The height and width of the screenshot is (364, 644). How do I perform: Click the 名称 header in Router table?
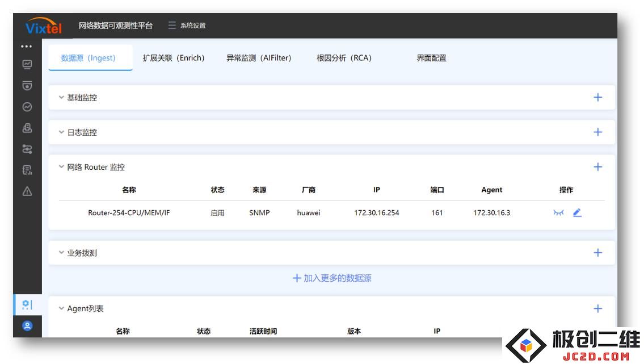(x=129, y=190)
